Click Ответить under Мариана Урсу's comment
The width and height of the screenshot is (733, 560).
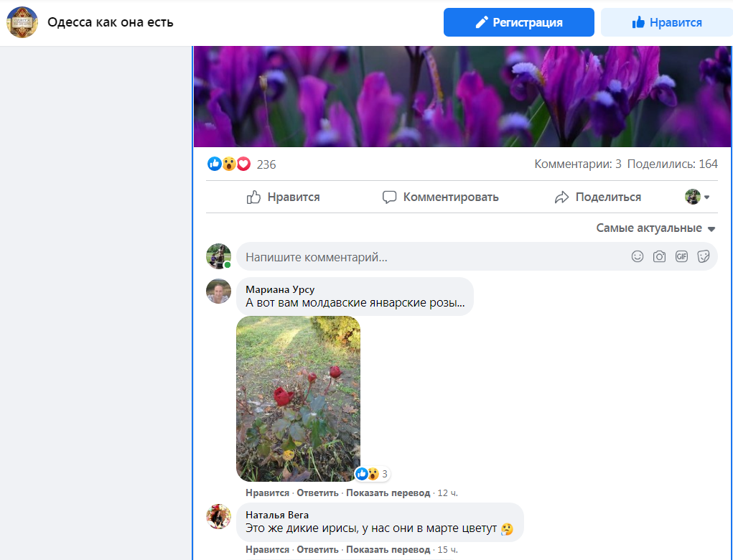pos(317,493)
